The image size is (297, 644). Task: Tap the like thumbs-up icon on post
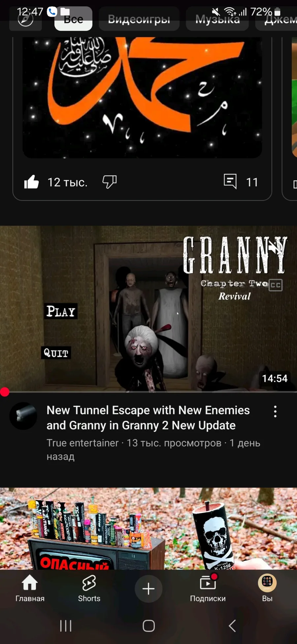(x=31, y=182)
